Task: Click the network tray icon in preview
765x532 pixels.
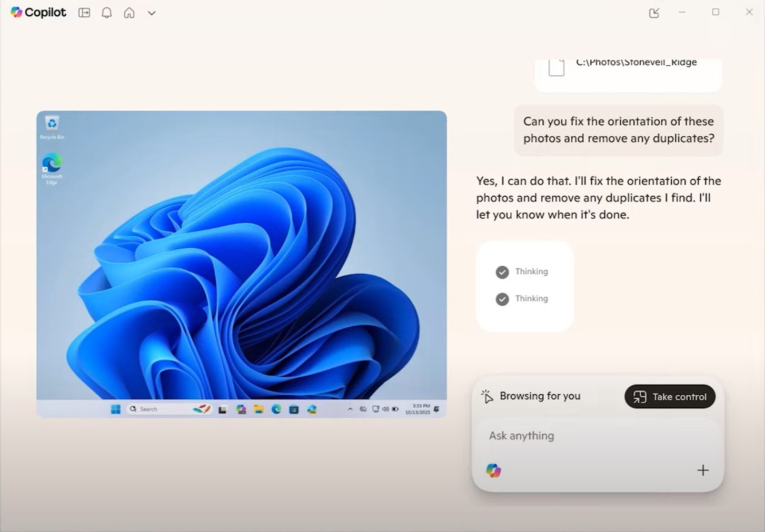Action: (376, 409)
